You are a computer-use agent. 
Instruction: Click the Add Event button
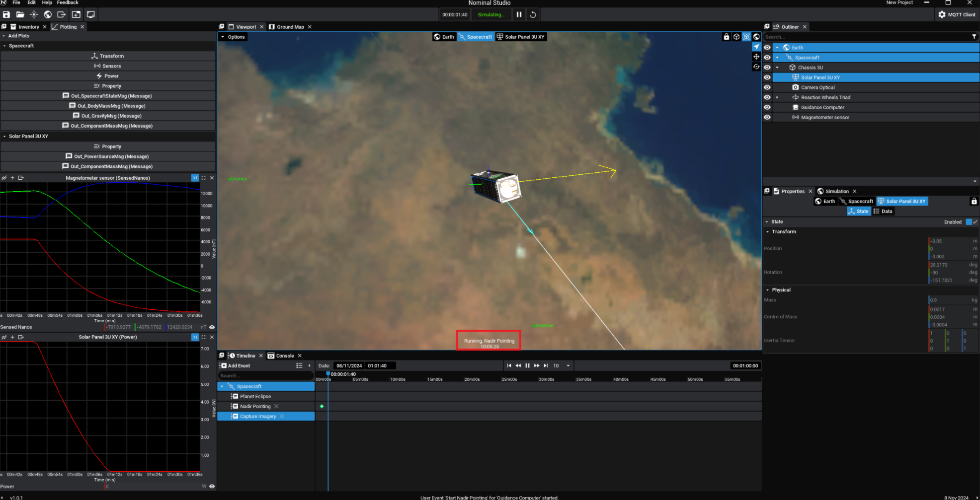tap(236, 365)
